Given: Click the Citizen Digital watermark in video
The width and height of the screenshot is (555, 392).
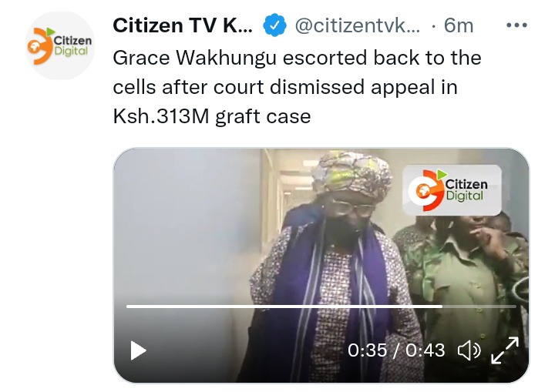Looking at the screenshot, I should [452, 190].
